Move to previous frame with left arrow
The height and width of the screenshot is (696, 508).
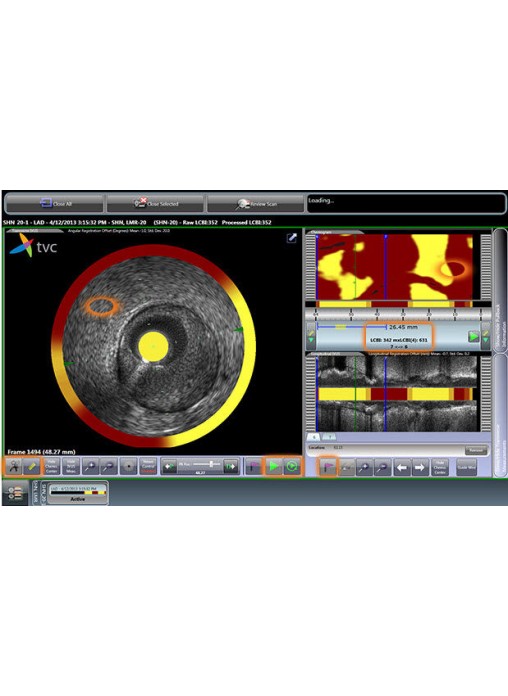[x=402, y=467]
